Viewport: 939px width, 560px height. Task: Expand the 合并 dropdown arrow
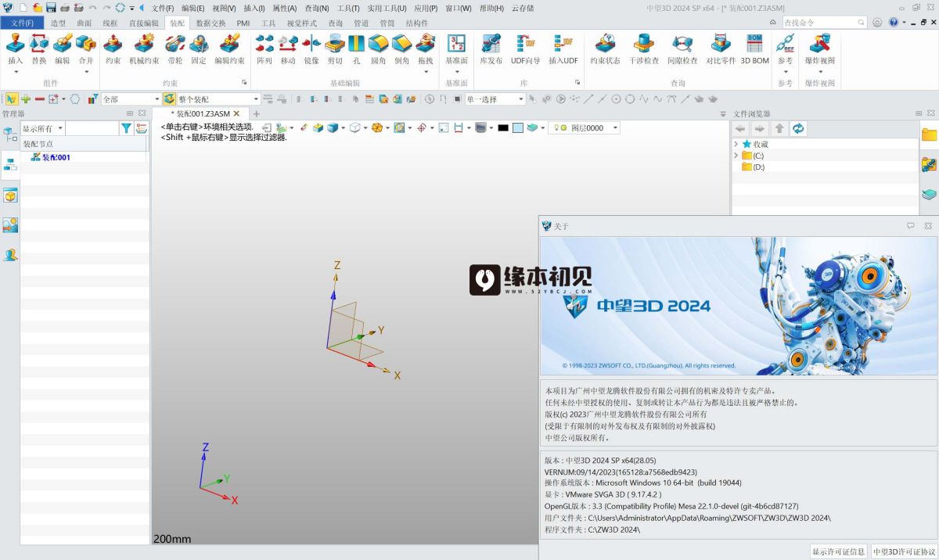(x=85, y=72)
